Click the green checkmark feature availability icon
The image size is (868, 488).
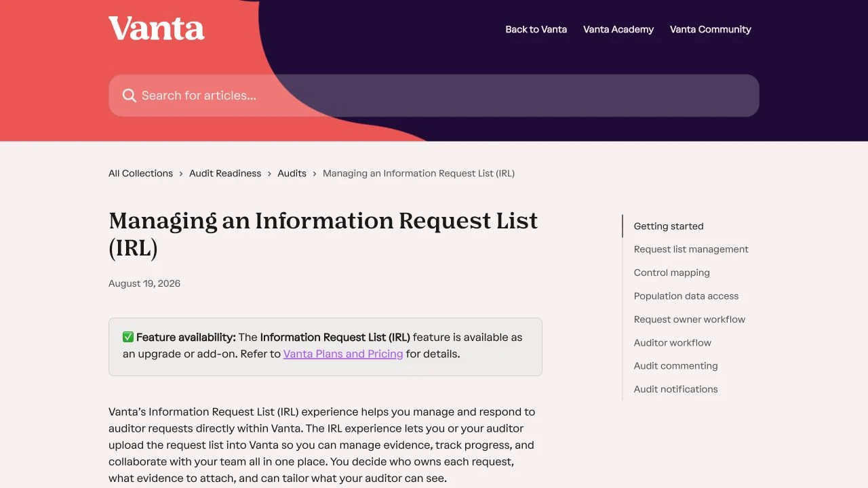click(128, 337)
